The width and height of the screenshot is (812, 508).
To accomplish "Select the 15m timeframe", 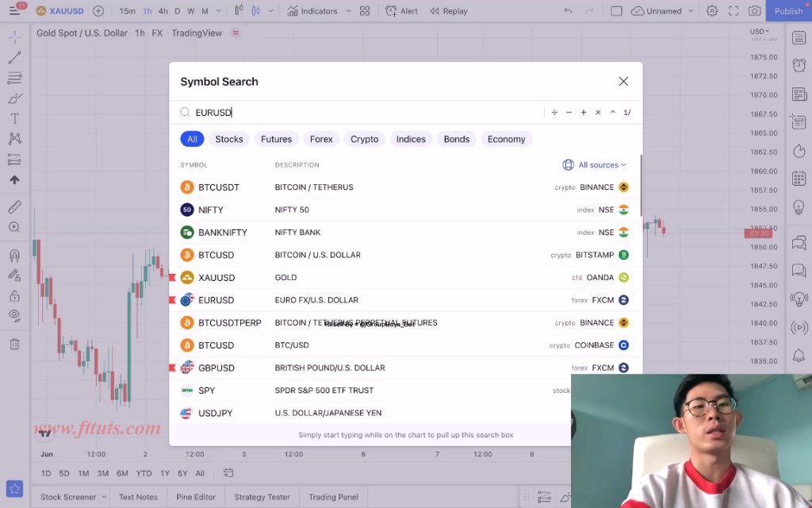I will [x=127, y=11].
